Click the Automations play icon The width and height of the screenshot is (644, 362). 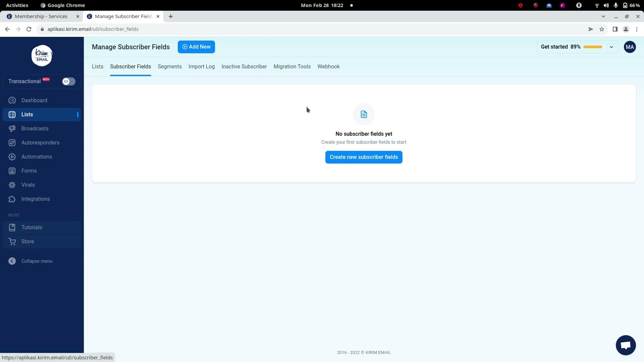pyautogui.click(x=12, y=157)
